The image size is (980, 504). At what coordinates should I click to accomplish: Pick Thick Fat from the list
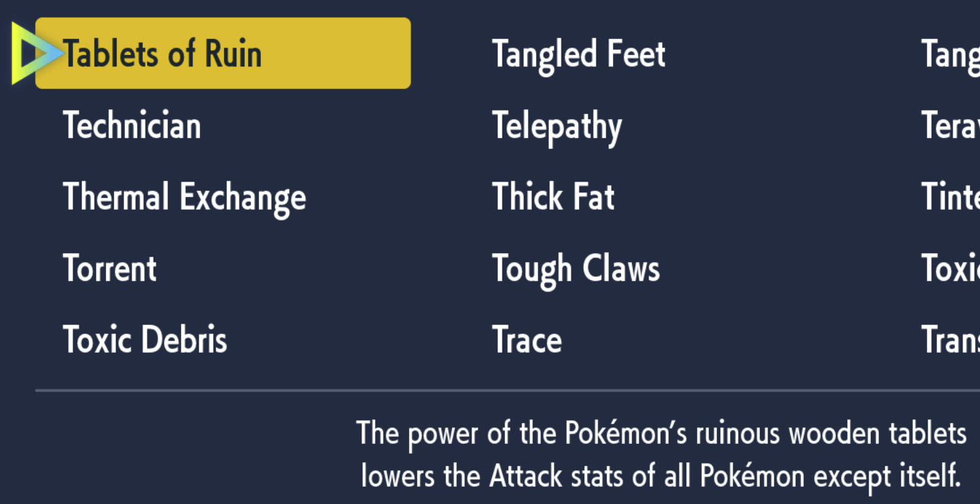coord(553,196)
